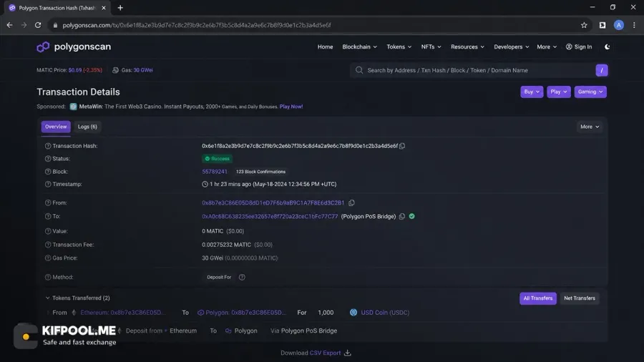Copy the Polygon PoS Bridge address
This screenshot has width=644, height=362.
coord(402,216)
